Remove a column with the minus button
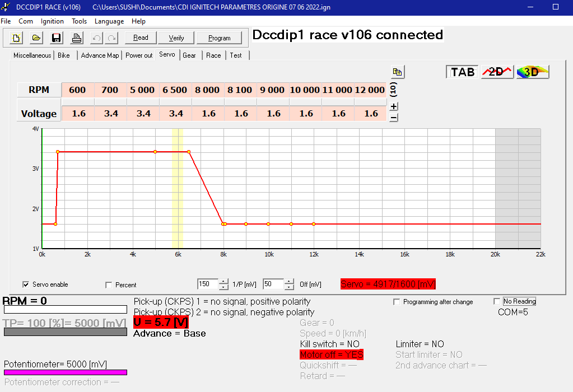 [394, 118]
